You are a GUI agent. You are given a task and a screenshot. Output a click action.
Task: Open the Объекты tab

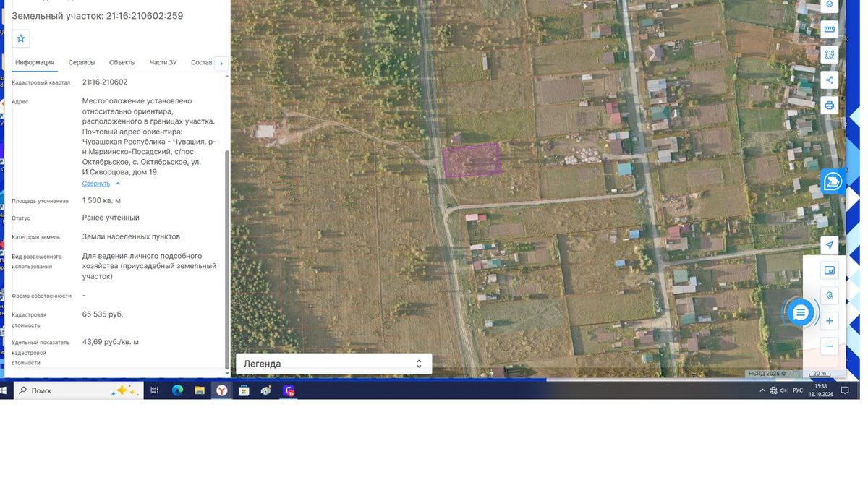tap(122, 63)
